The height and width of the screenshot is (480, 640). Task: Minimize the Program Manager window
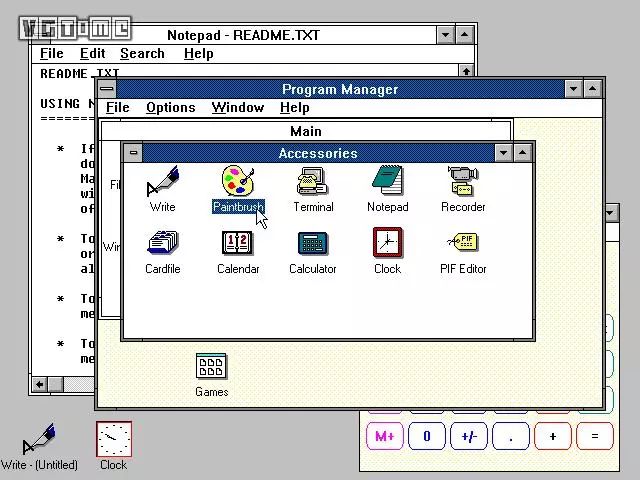(573, 89)
